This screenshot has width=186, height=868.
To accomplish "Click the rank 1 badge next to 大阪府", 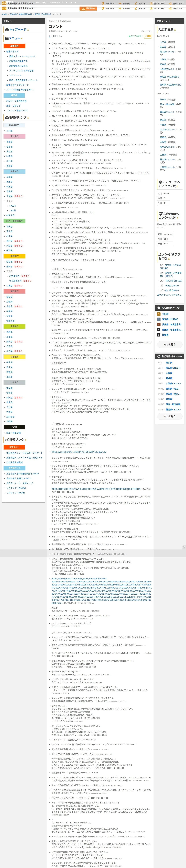I will pos(159,314).
